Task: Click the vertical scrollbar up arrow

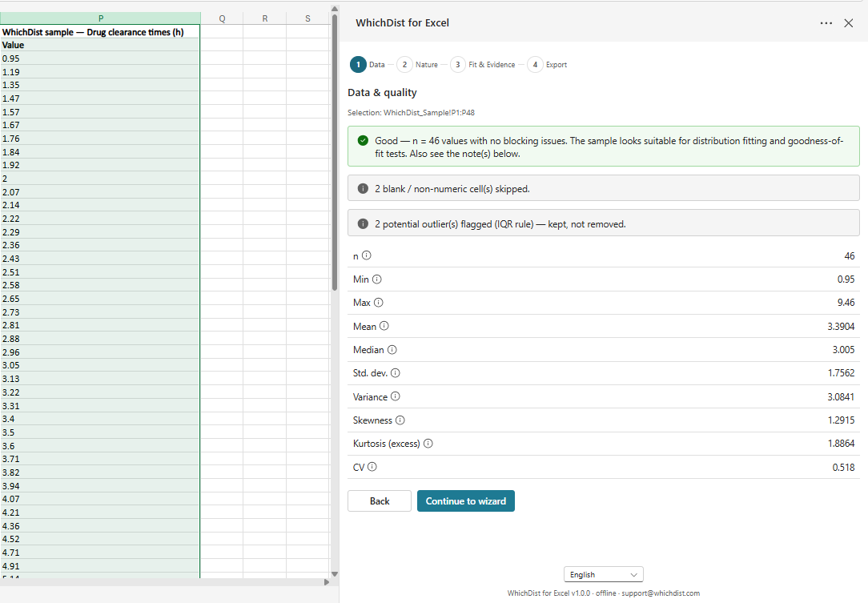Action: coord(335,9)
